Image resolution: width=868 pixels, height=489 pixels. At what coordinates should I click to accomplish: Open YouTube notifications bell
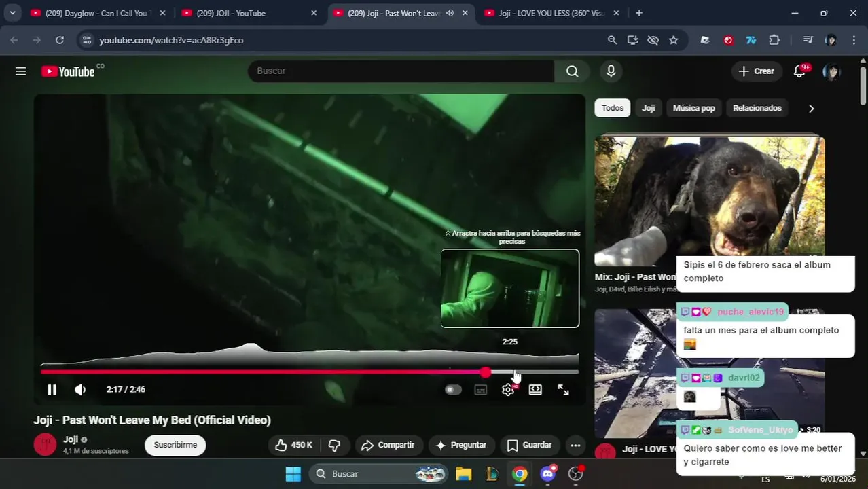(799, 71)
